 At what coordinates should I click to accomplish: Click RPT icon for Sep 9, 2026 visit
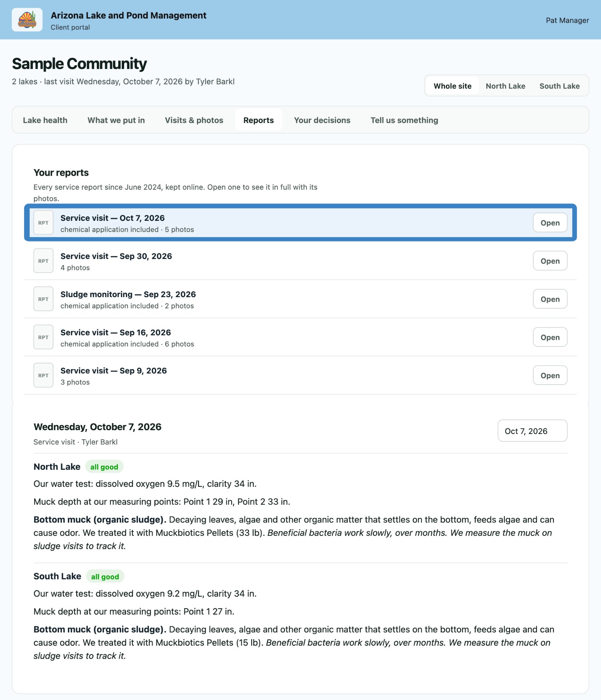click(43, 375)
